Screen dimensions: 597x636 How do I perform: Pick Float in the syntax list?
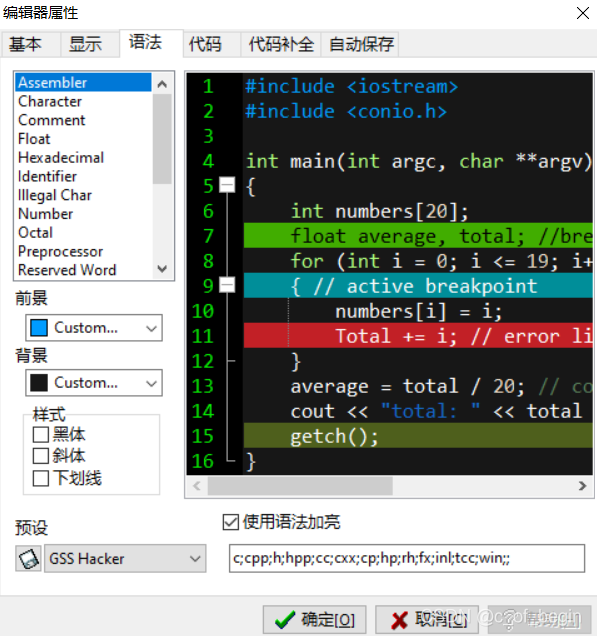[x=84, y=139]
